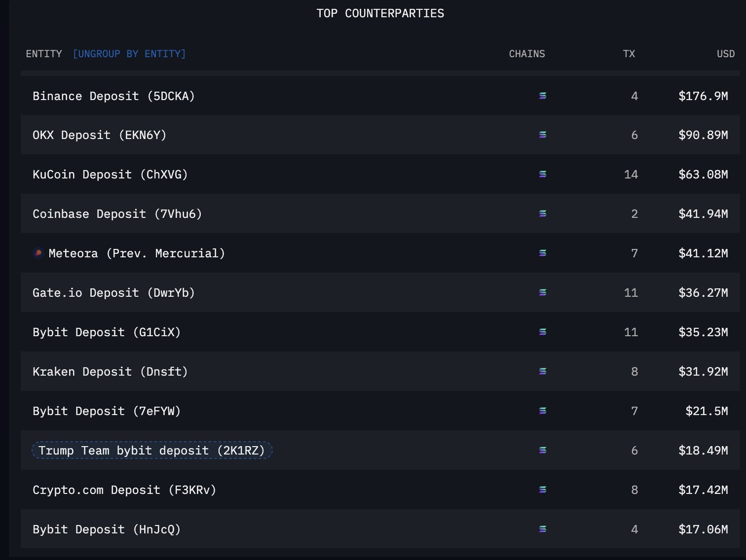Viewport: 746px width, 560px height.
Task: Click Solana chain icon in Meteora row
Action: (543, 253)
